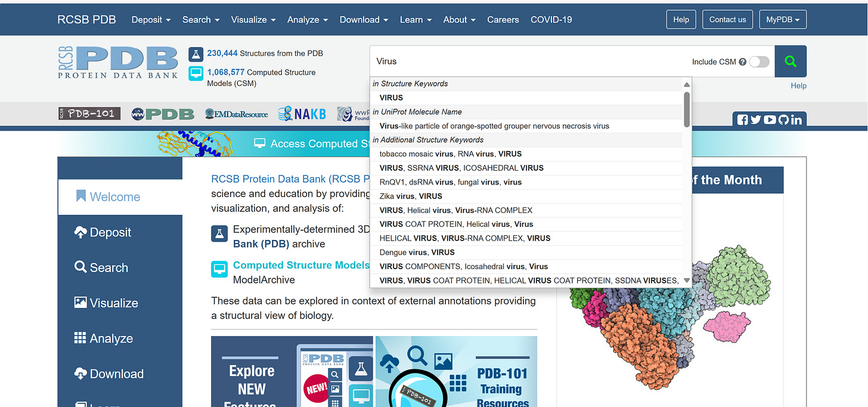Screen dimensions: 868x407
Task: Select RnQV1, dsRNA virus, fungal virus suggestion
Action: (526, 182)
